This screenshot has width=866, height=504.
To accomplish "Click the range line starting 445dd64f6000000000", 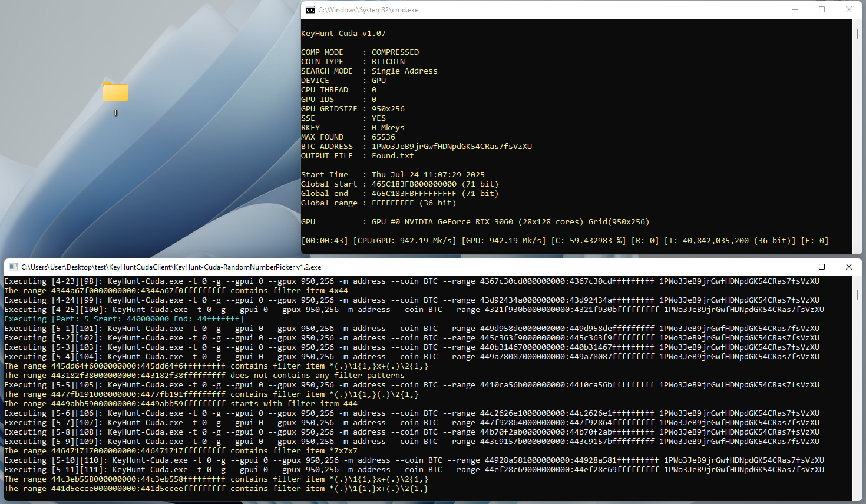I will pos(216,366).
